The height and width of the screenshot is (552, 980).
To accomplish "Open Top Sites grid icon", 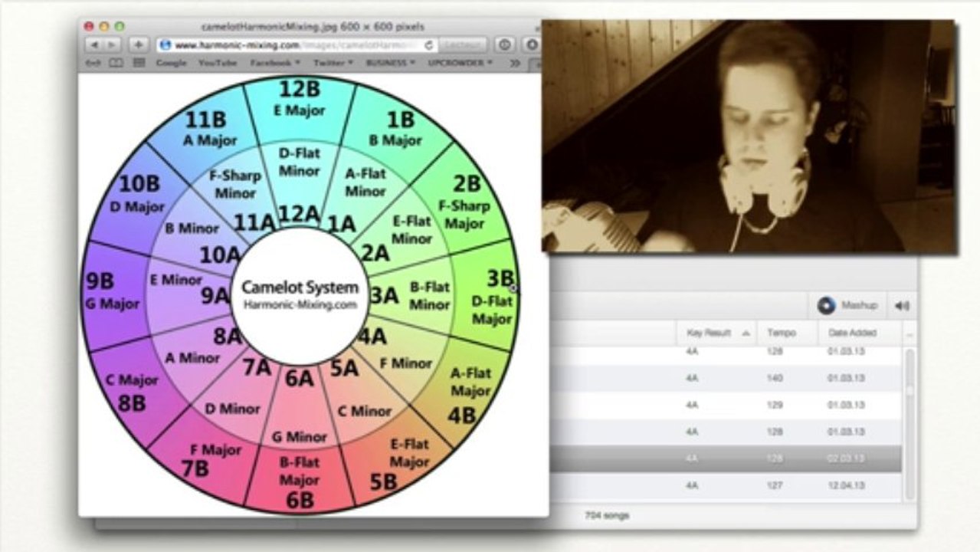I will tap(139, 63).
